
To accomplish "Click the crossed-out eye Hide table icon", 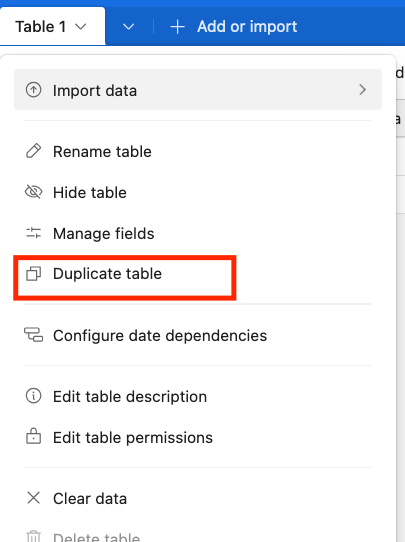I will 34,192.
